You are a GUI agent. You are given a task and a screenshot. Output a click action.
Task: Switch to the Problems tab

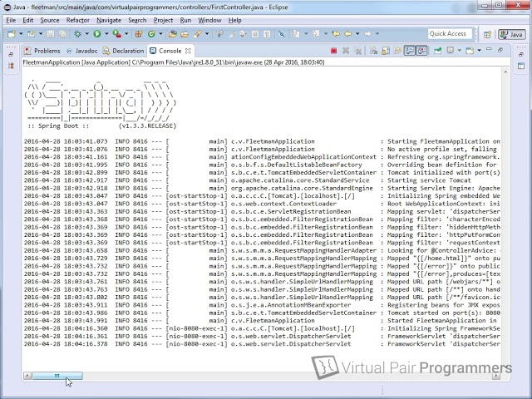point(42,51)
